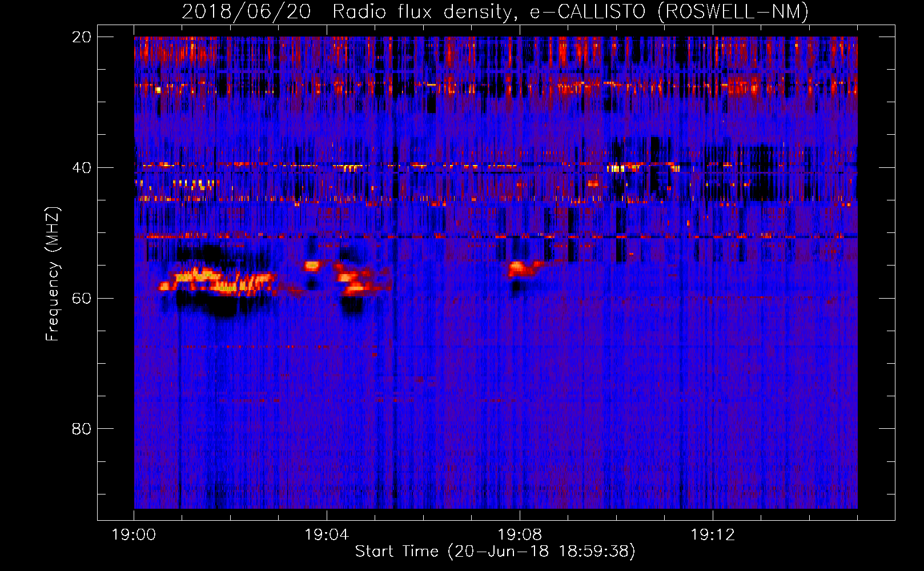Click the '20' frequency axis label

click(x=82, y=37)
